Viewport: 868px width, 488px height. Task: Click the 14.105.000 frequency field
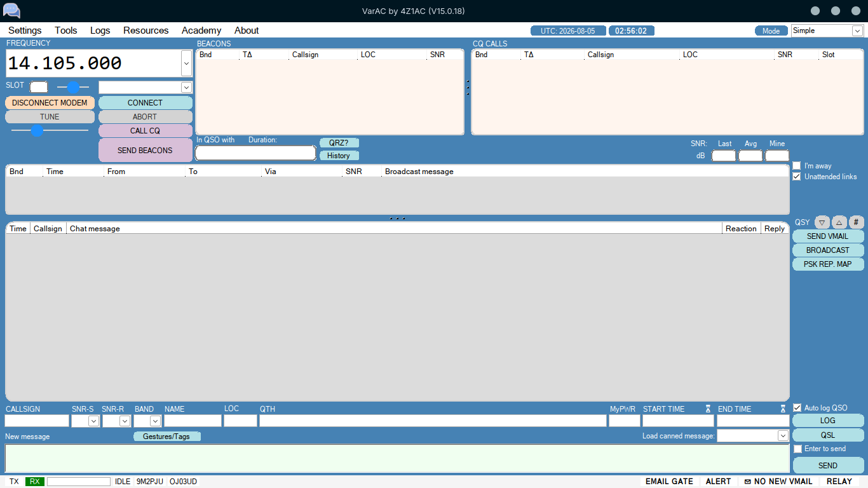pyautogui.click(x=93, y=64)
